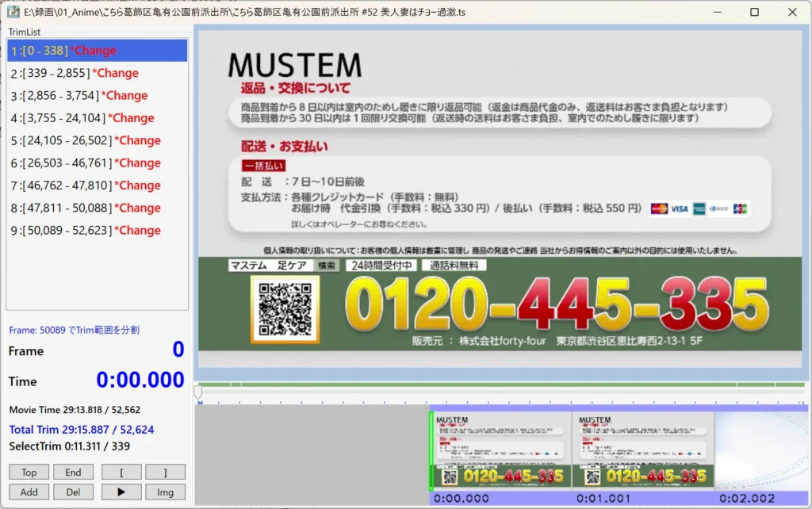Click the Img button
Screen dimensions: 812x509
165,492
